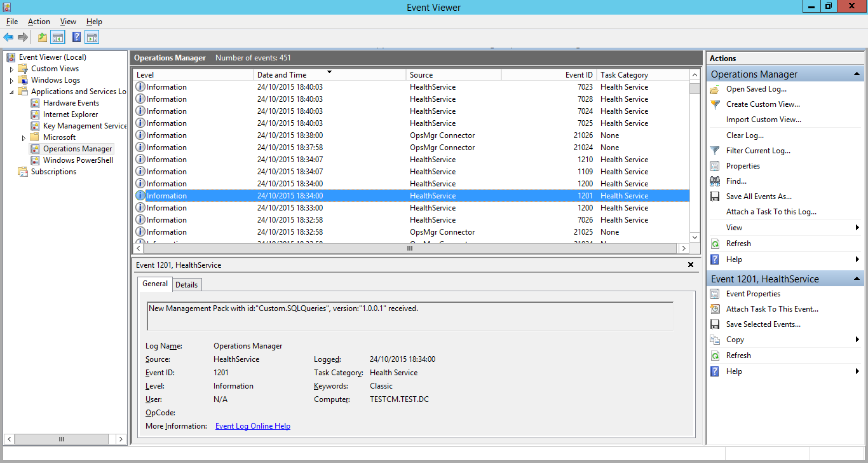
Task: Click the Find binoculars icon
Action: pos(715,181)
